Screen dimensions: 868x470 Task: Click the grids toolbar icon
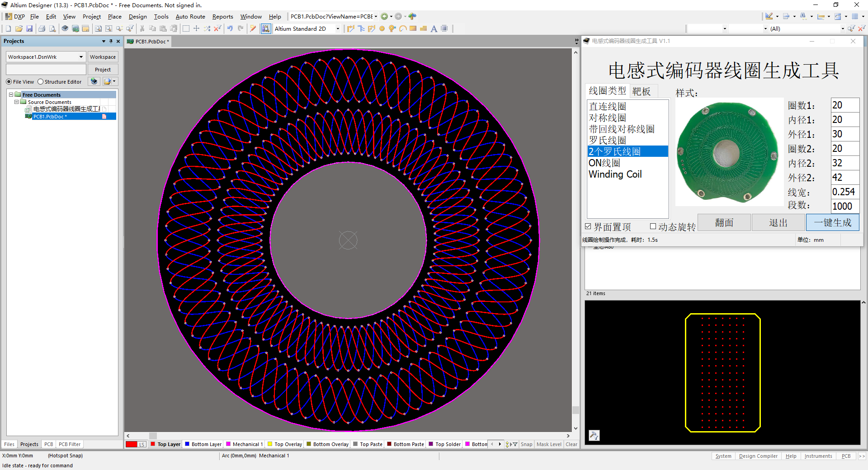[855, 16]
